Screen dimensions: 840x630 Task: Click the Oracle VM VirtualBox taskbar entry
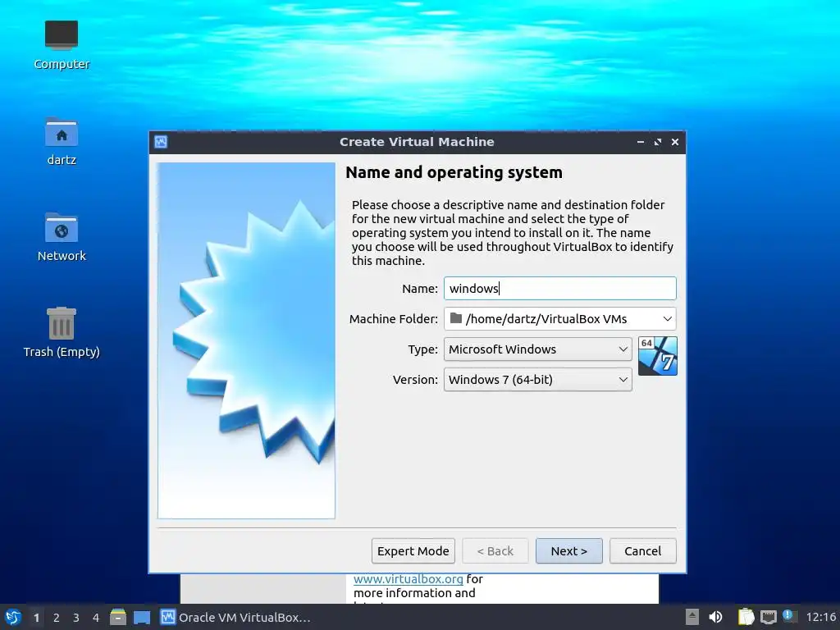235,618
